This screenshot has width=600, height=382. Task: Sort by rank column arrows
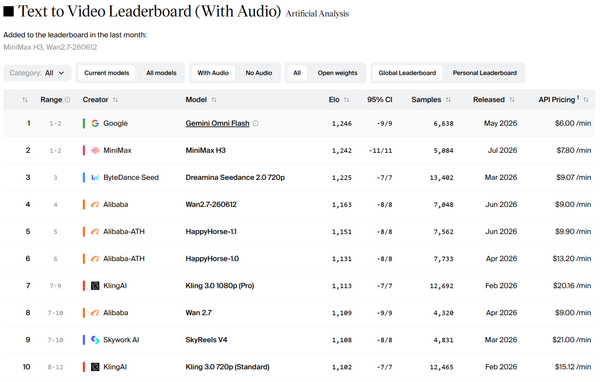click(x=25, y=100)
